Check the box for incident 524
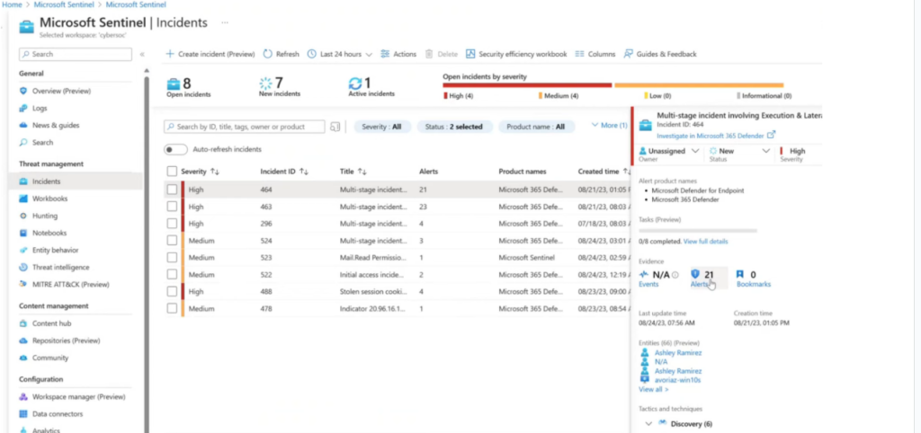921x433 pixels. [x=172, y=240]
